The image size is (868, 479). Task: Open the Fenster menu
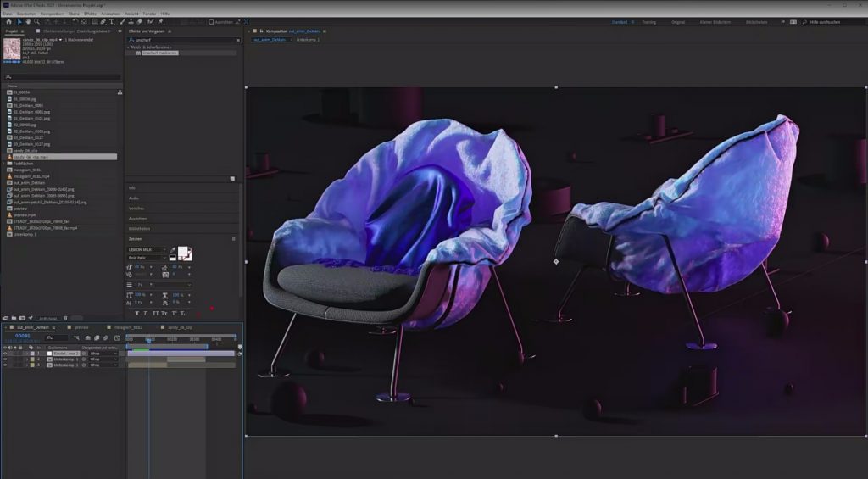(x=149, y=14)
